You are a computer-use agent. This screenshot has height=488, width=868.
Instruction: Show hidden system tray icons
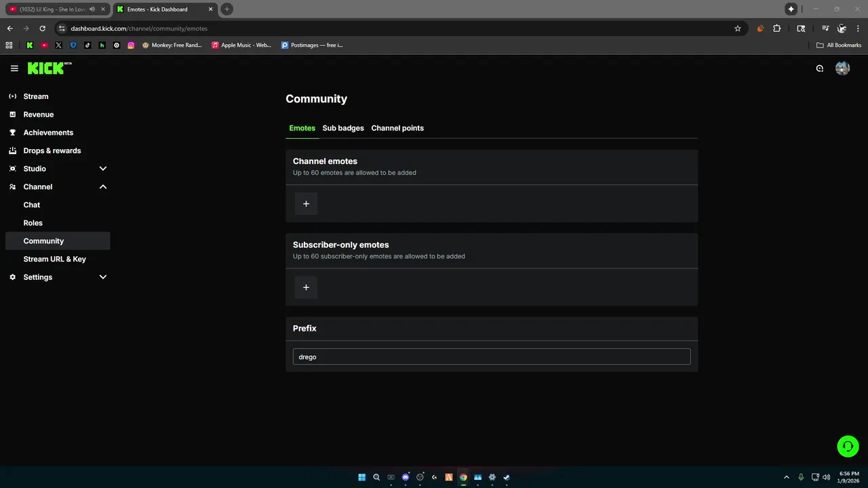pos(787,477)
